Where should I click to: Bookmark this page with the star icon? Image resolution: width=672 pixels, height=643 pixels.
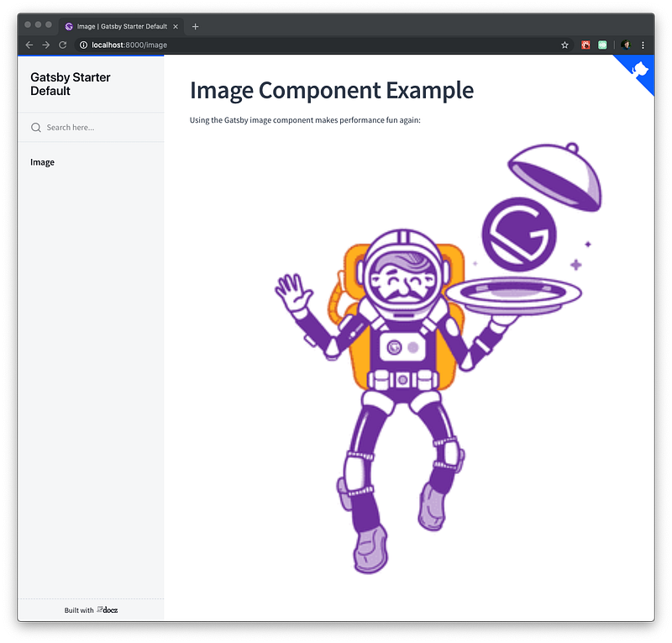[x=564, y=45]
